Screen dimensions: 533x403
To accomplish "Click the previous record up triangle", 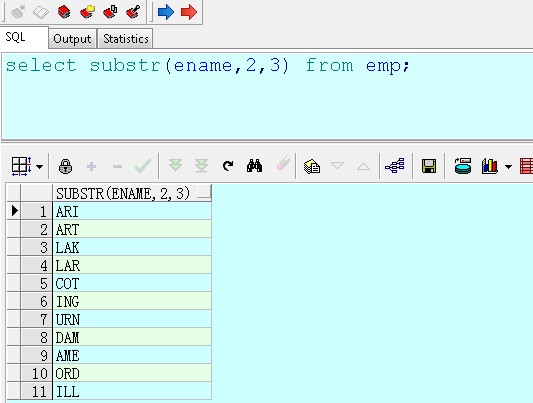I will [363, 167].
